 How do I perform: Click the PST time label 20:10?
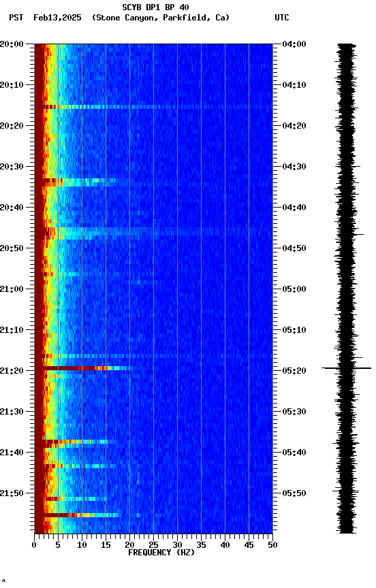(12, 85)
